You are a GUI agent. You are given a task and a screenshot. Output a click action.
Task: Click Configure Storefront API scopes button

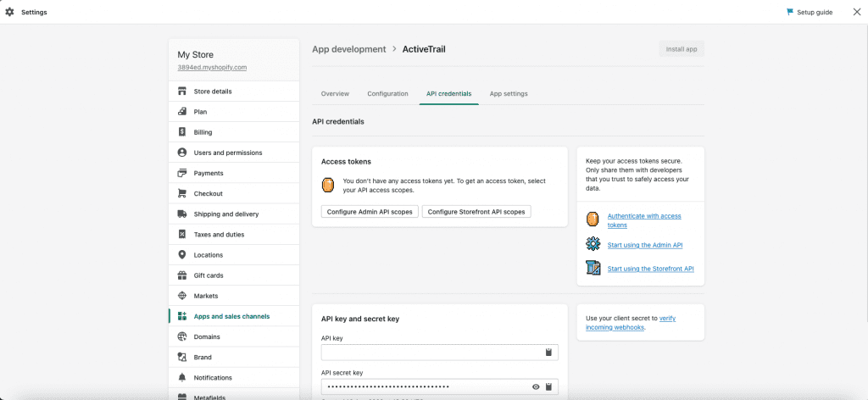[476, 212]
